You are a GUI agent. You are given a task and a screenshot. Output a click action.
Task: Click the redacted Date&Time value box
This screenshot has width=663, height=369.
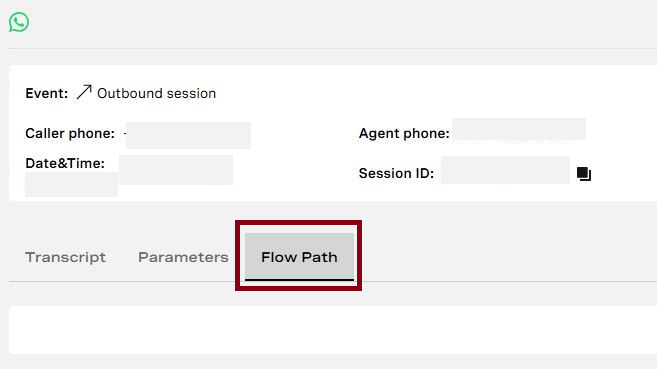(176, 170)
